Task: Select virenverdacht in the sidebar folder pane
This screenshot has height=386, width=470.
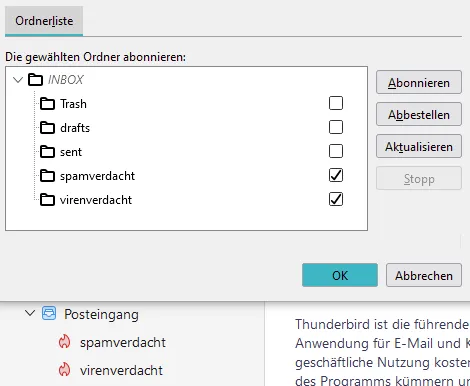Action: coord(121,370)
